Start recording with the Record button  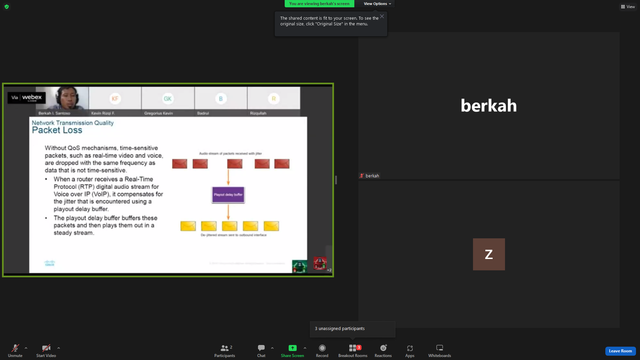[322, 350]
